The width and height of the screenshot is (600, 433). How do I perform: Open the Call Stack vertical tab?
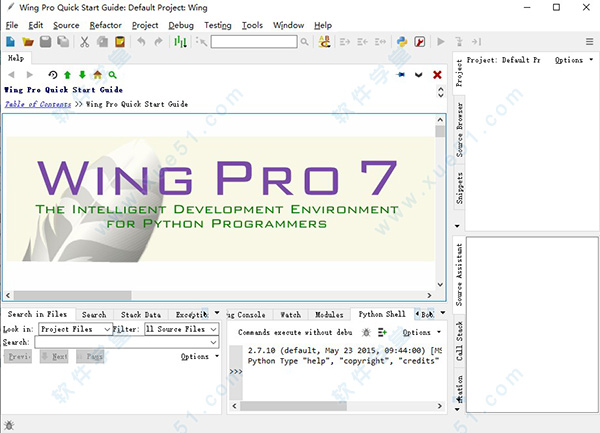(459, 341)
